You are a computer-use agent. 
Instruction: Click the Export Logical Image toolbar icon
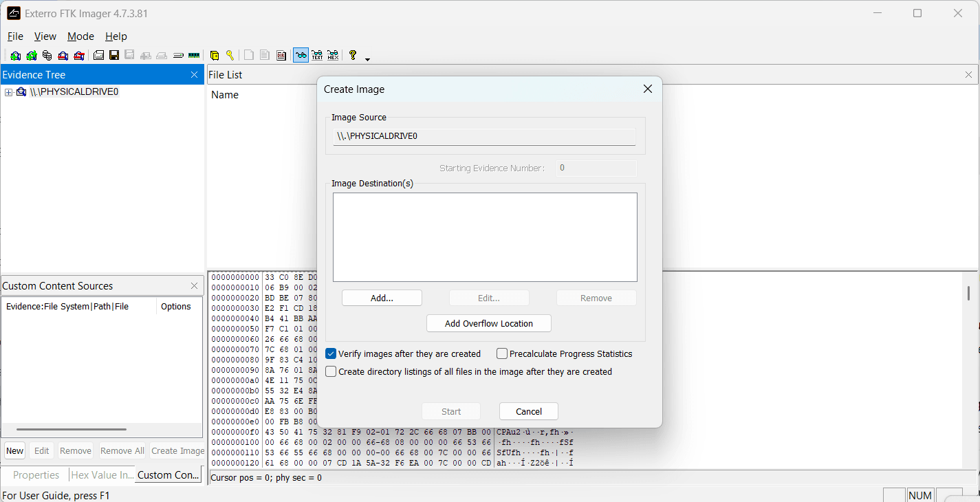pos(129,55)
